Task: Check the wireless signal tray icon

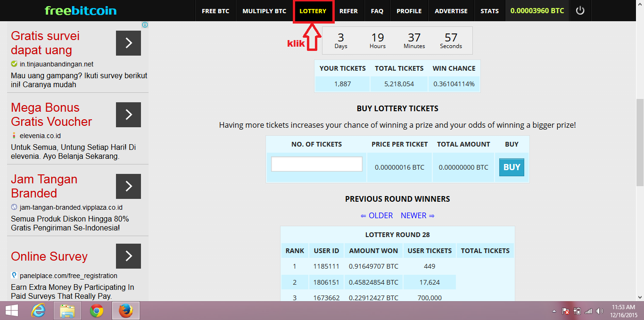Action: pos(588,311)
